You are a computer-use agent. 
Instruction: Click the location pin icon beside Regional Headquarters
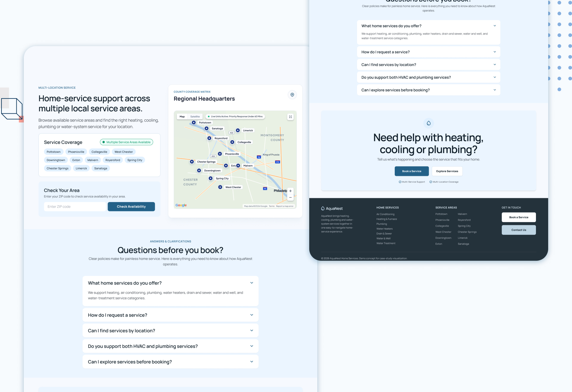pos(292,95)
